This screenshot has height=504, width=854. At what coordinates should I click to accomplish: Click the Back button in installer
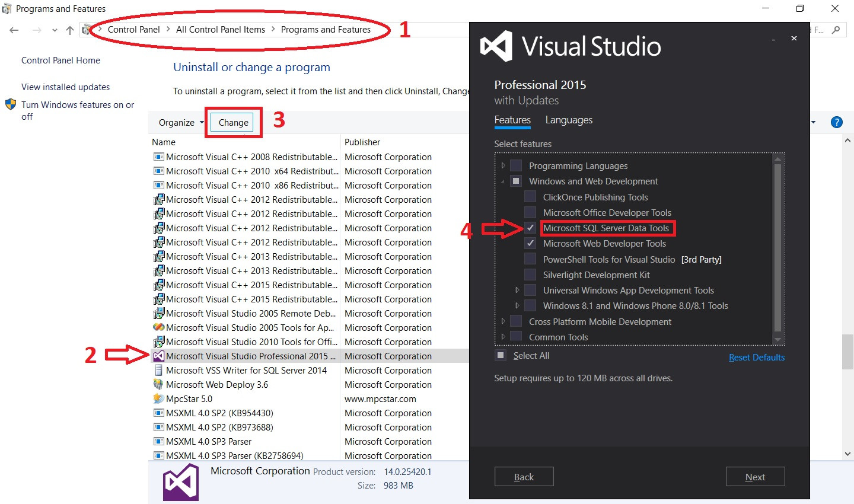click(524, 477)
